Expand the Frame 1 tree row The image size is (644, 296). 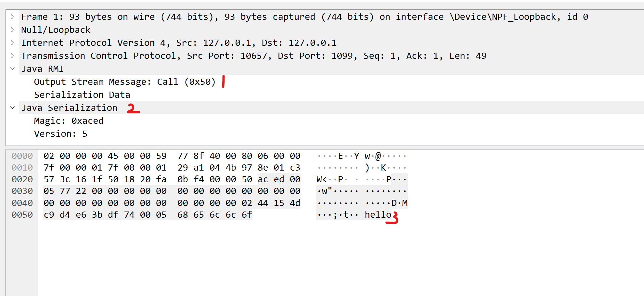pos(12,17)
